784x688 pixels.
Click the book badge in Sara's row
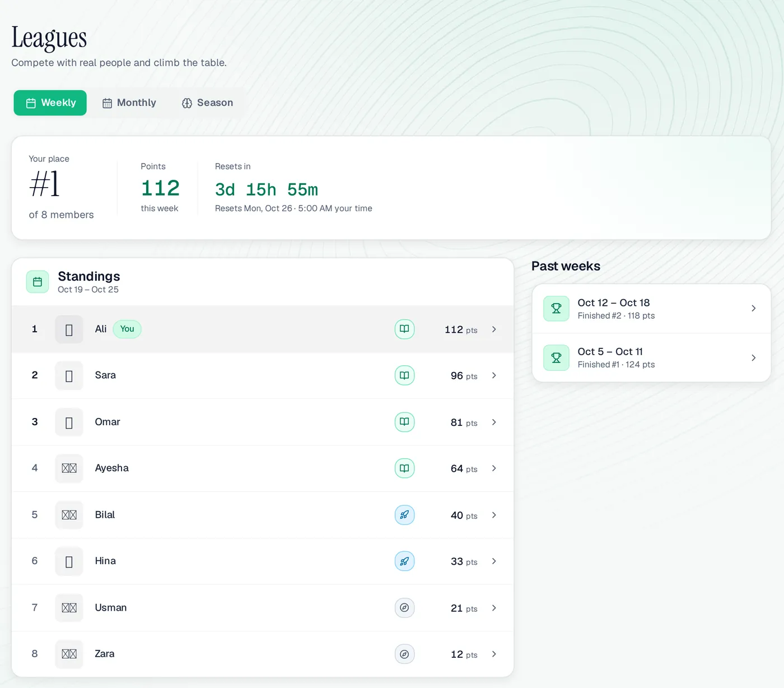point(404,375)
